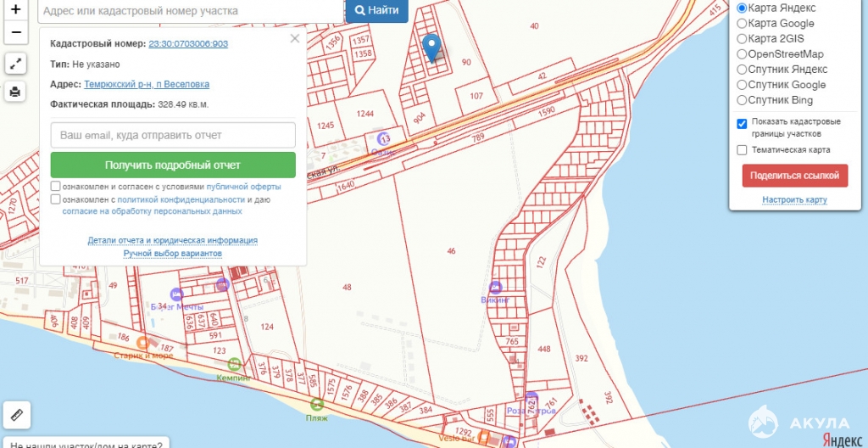This screenshot has height=448, width=868.
Task: Select parcel labeled 789
Action: click(478, 137)
